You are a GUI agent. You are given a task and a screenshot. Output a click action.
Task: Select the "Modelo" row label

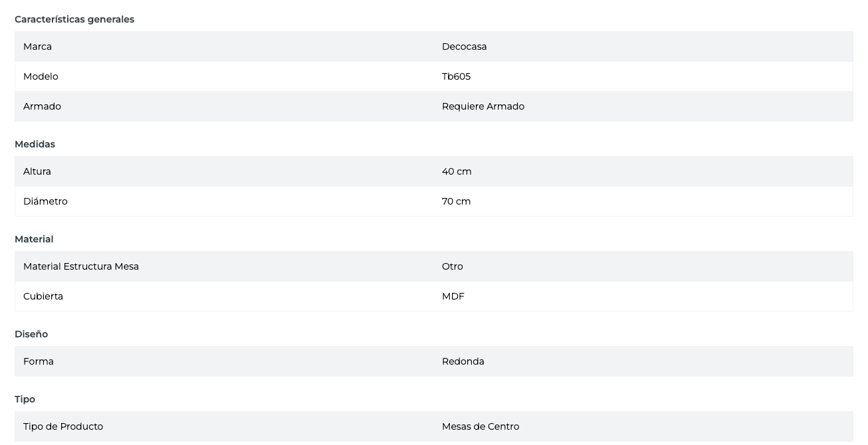point(41,76)
